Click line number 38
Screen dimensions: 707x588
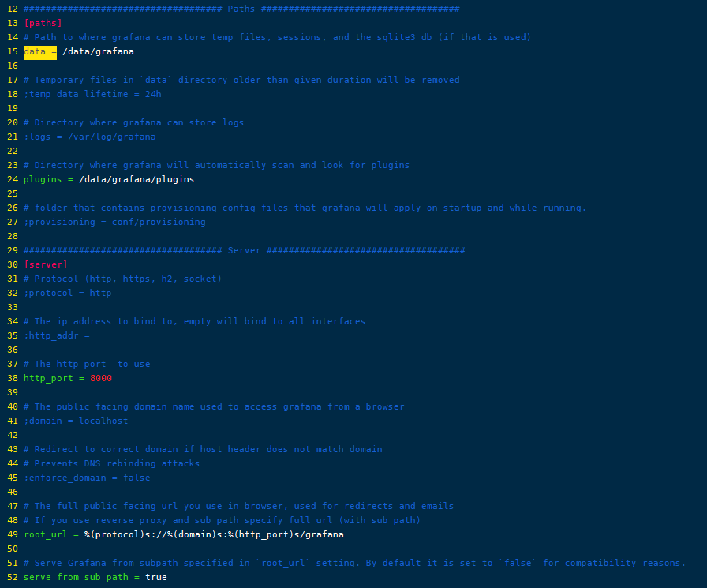tap(13, 378)
